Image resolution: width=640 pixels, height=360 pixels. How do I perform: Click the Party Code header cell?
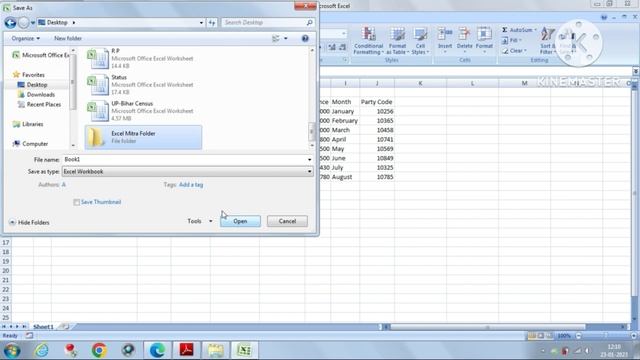tap(377, 102)
